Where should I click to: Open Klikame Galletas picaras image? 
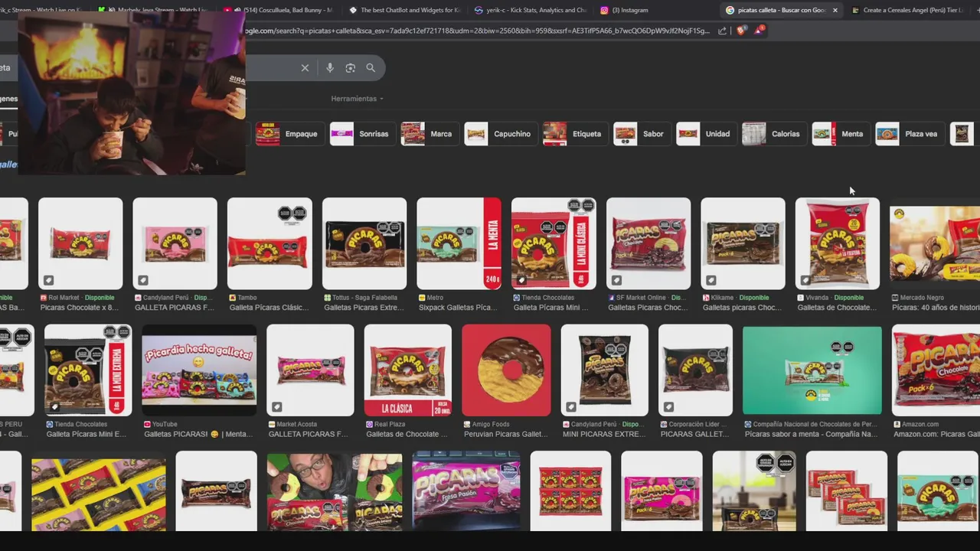743,243
